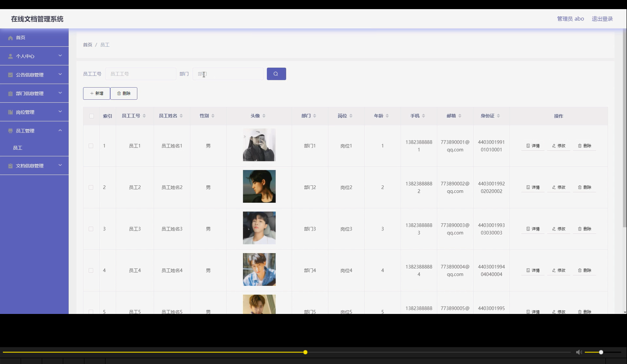Open 详情 for 员工2 row

click(x=533, y=187)
